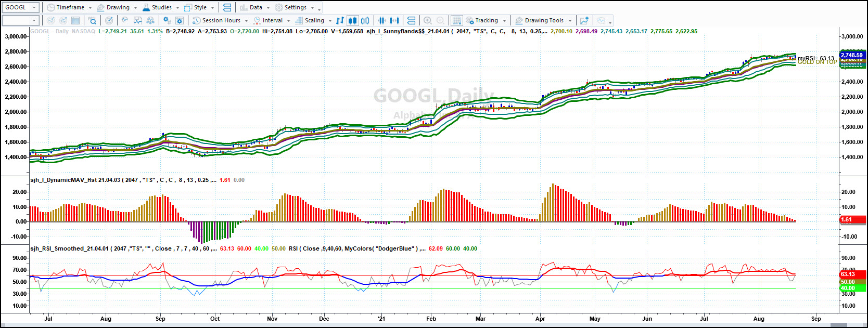Click the Scaling button
This screenshot has width=868, height=328.
[x=310, y=20]
